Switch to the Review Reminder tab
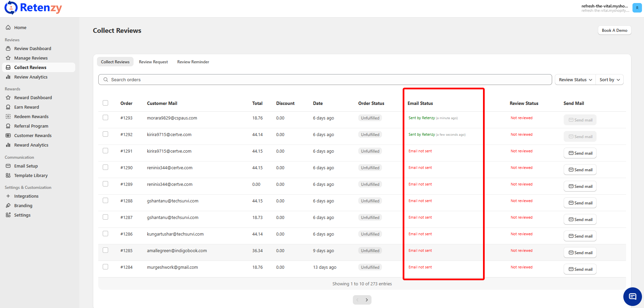The width and height of the screenshot is (644, 308). point(193,62)
